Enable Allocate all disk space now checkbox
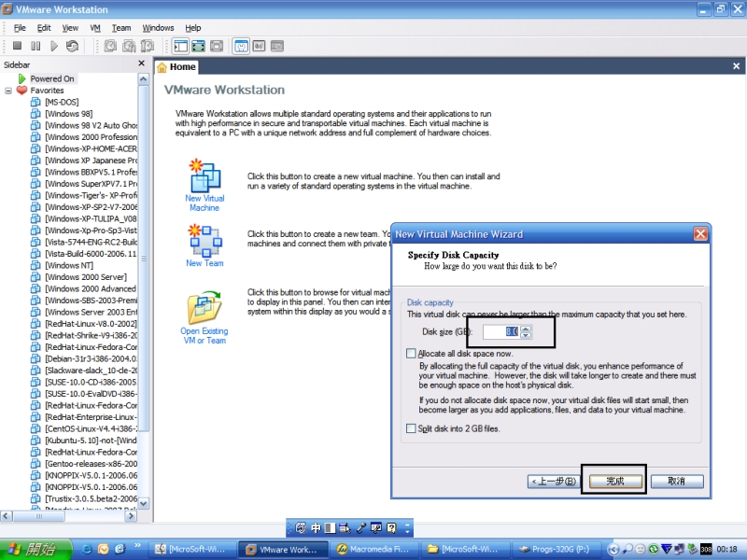This screenshot has height=560, width=747. point(411,354)
